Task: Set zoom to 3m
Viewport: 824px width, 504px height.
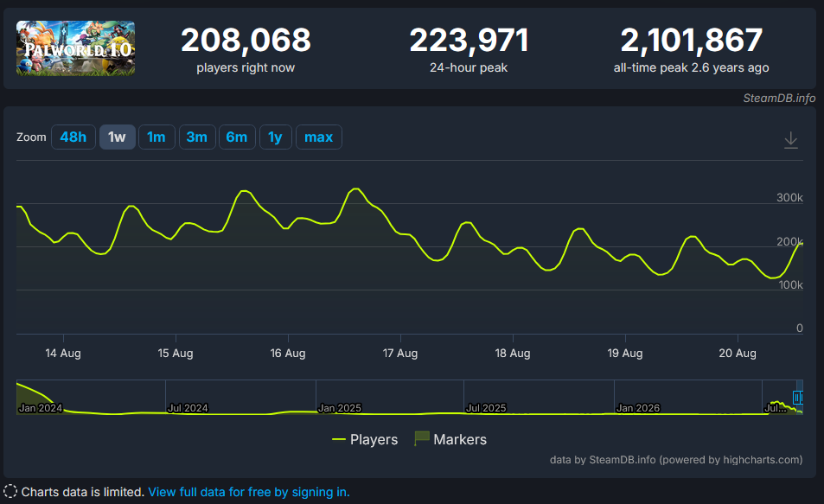Action: pyautogui.click(x=196, y=137)
